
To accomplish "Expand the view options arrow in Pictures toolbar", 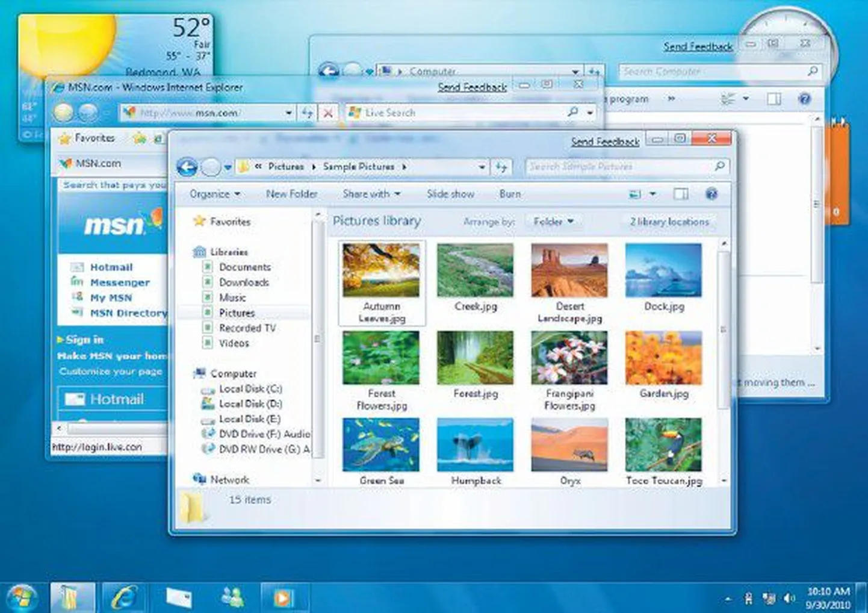I will (653, 194).
